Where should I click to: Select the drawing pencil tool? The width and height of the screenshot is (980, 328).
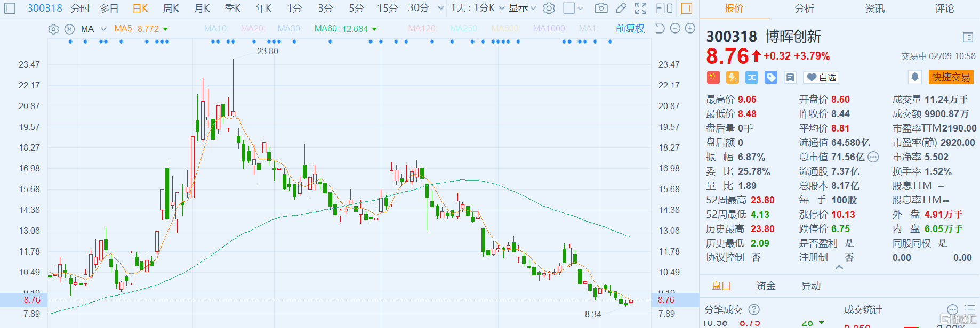click(x=621, y=9)
